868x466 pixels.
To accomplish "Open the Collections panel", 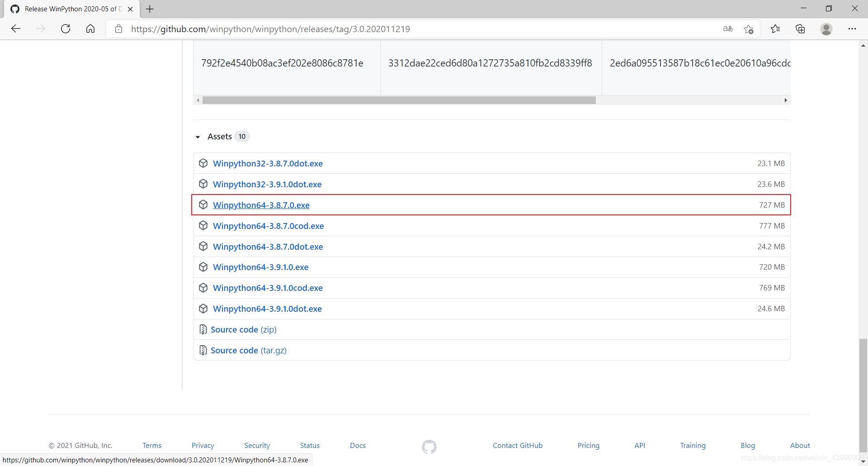I will 800,29.
